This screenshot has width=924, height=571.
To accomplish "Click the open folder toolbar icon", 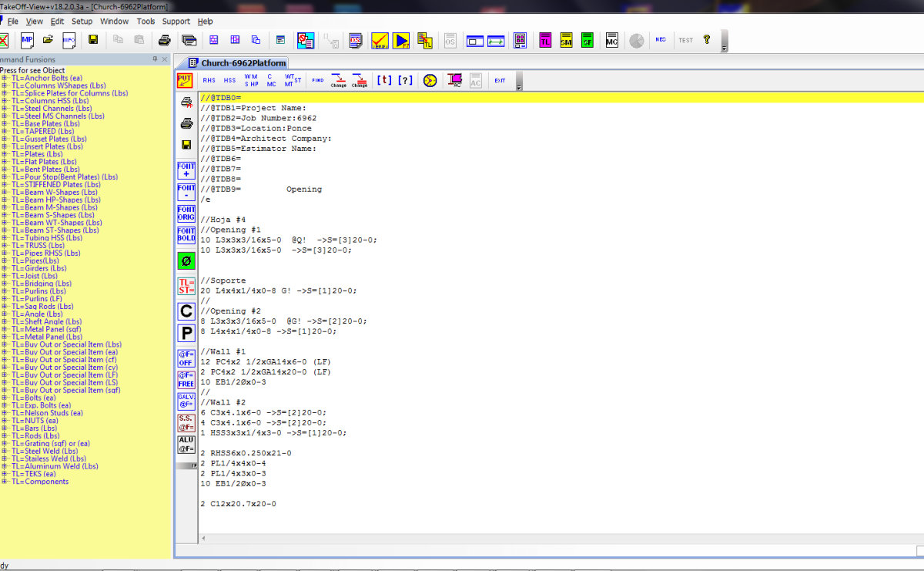I will coord(48,40).
